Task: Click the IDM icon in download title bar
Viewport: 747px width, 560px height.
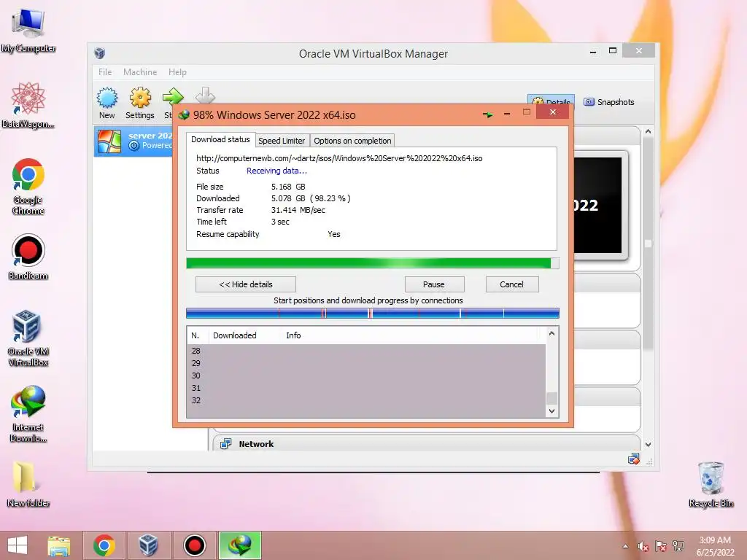Action: [x=184, y=114]
